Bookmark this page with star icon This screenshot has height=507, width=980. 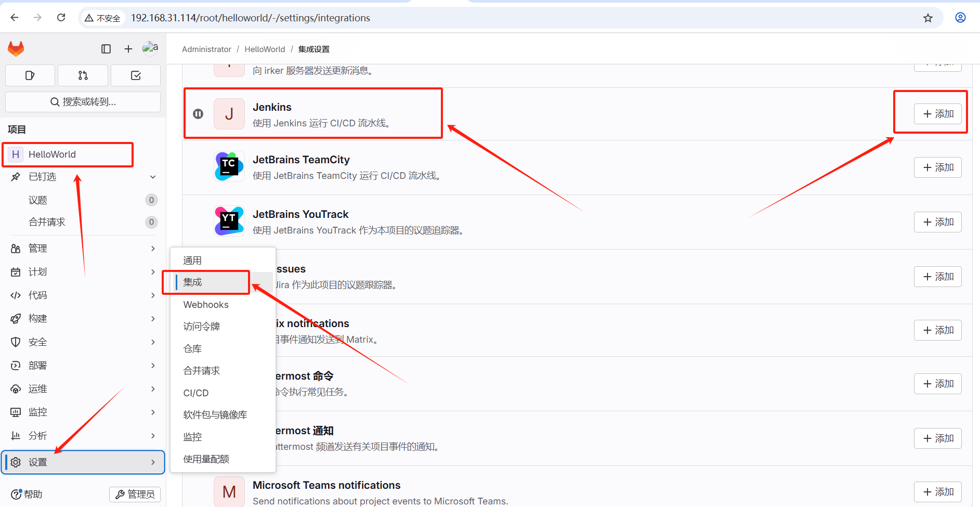[x=928, y=18]
